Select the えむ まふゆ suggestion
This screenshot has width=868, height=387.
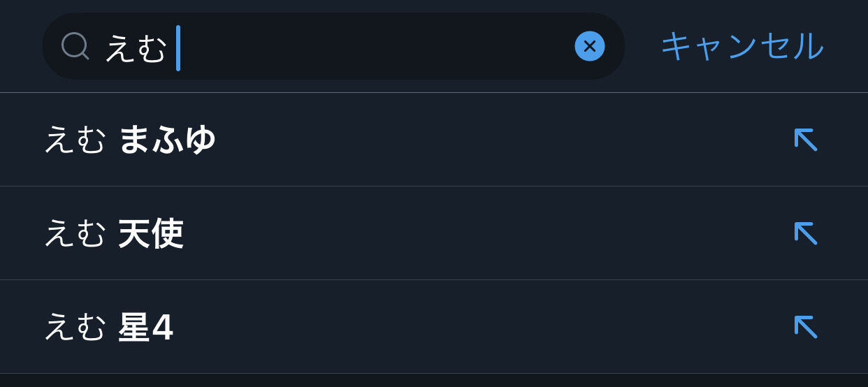(x=280, y=140)
